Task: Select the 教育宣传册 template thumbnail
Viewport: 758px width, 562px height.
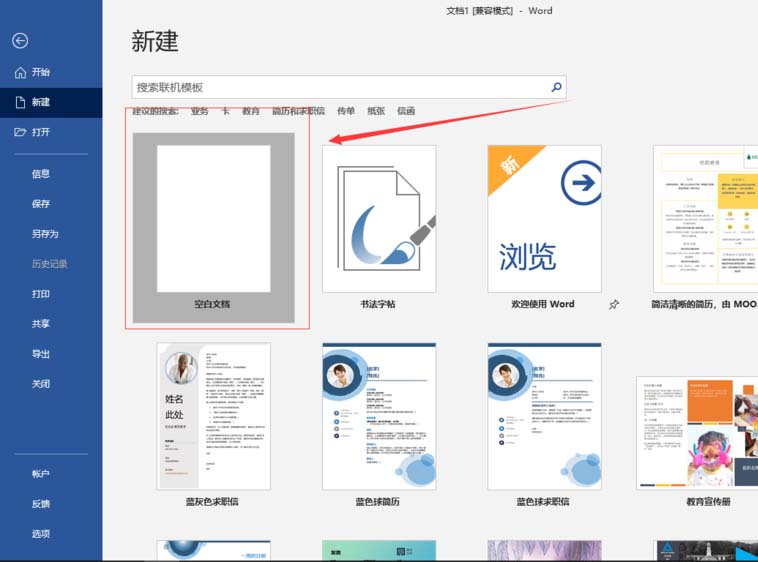Action: point(697,432)
